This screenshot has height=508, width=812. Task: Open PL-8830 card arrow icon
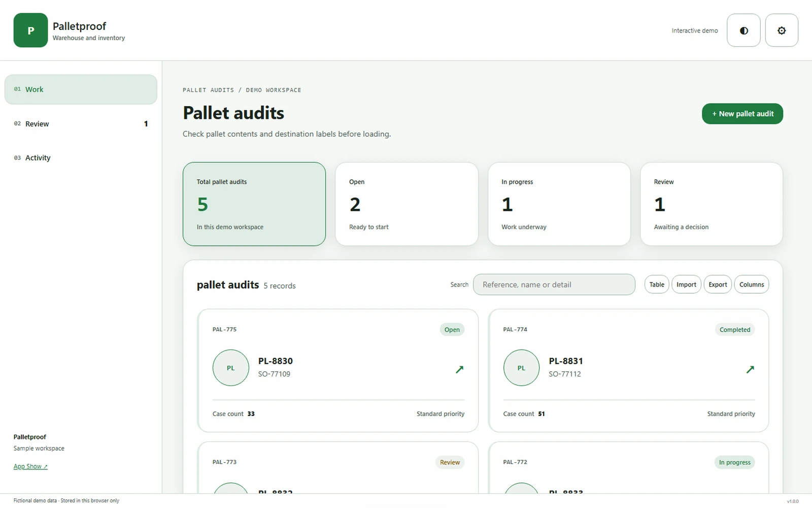459,369
